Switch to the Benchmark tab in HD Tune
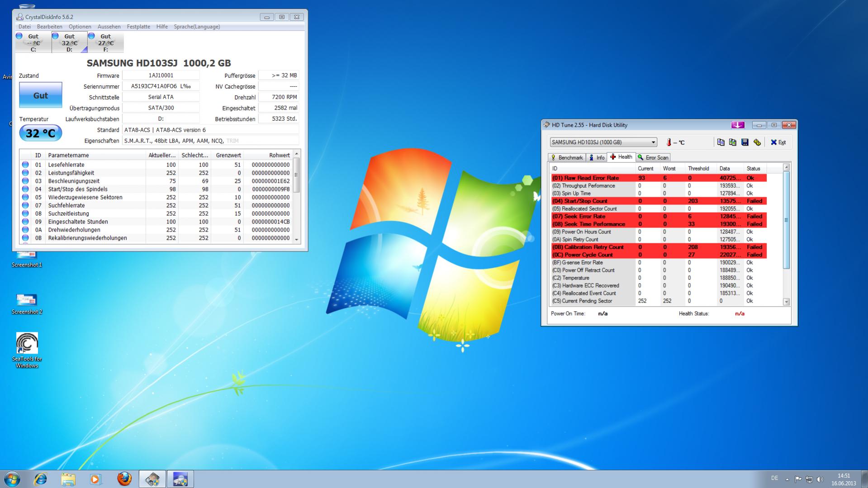This screenshot has height=488, width=868. pos(566,157)
